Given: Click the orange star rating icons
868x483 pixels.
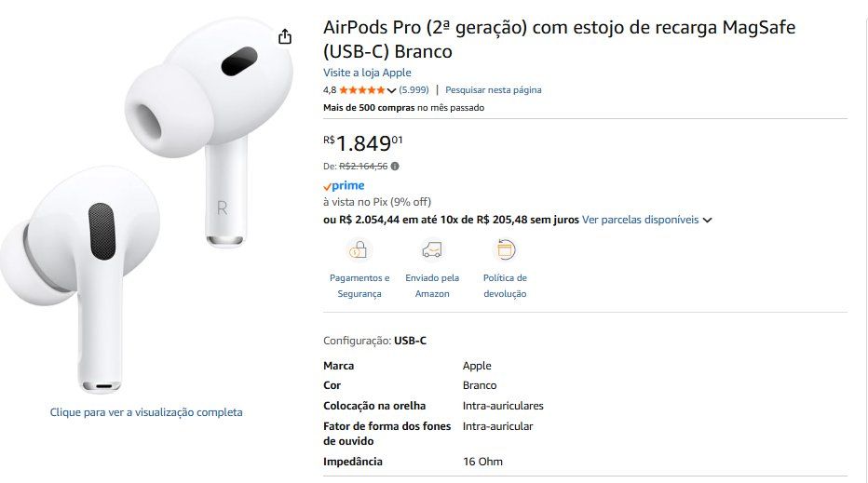Looking at the screenshot, I should click(x=362, y=89).
